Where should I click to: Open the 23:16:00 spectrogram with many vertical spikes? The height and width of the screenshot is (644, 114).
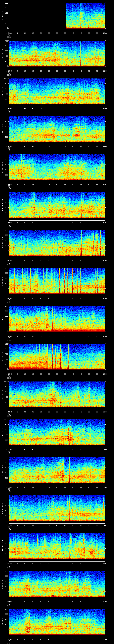click(57, 280)
